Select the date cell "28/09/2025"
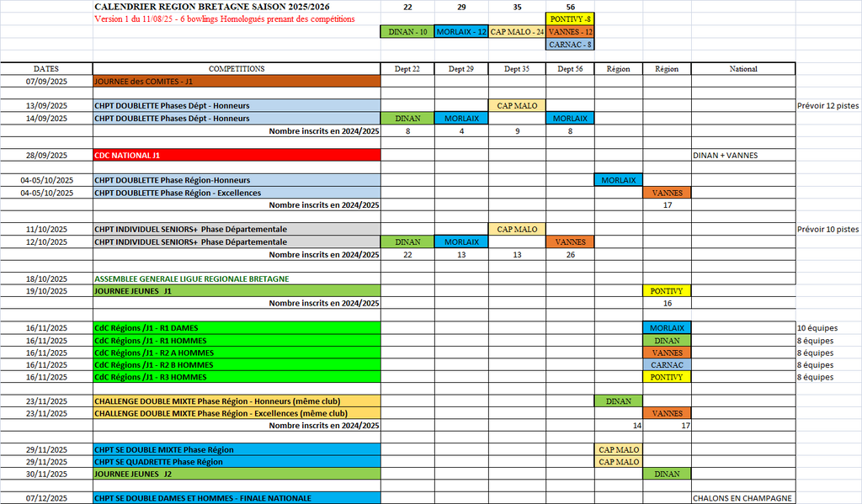This screenshot has width=862, height=504. point(46,156)
